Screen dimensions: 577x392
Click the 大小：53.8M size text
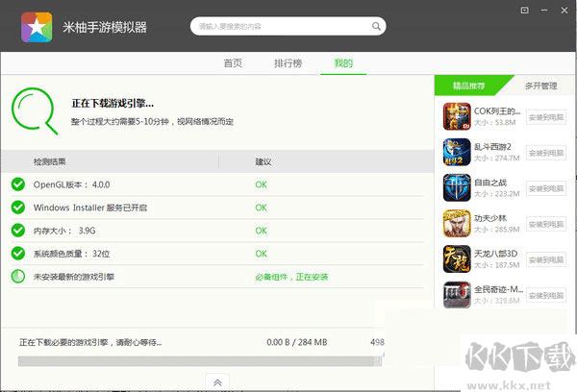(x=494, y=122)
